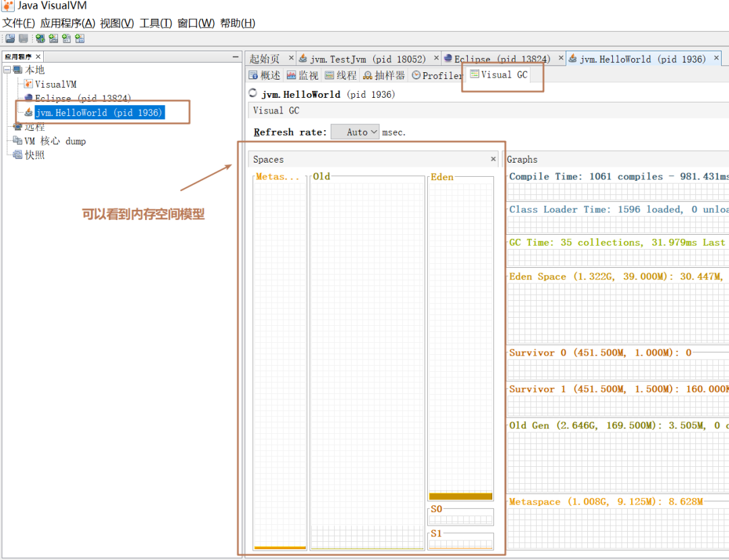The width and height of the screenshot is (729, 560).
Task: Click the S0 survivor space box
Action: click(461, 515)
